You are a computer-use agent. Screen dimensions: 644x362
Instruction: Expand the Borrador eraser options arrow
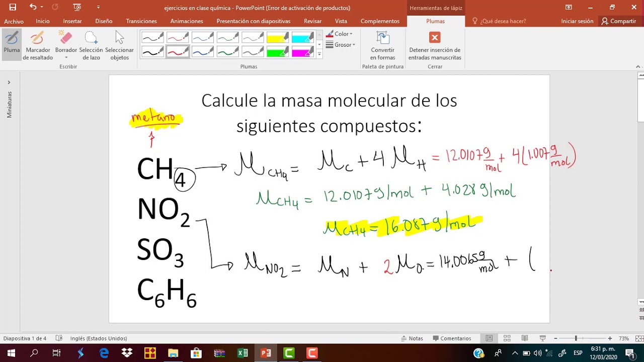point(66,57)
